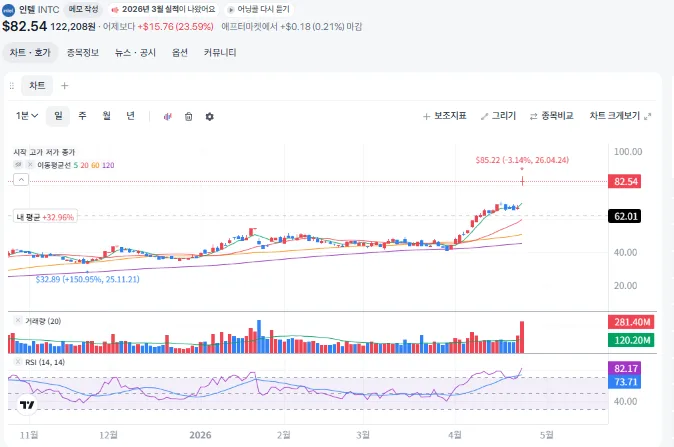Add a new panel with plus icon
This screenshot has width=674, height=447.
tap(64, 86)
